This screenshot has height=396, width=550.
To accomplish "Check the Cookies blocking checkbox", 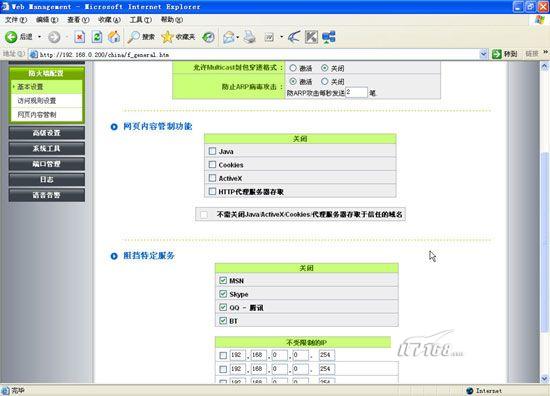I will point(212,165).
